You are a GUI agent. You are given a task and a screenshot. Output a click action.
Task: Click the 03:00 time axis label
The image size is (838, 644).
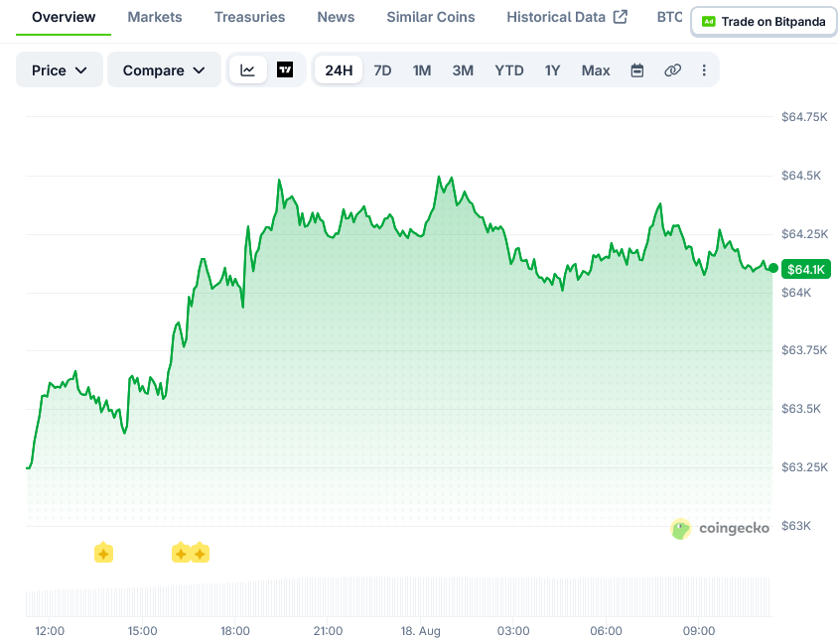coord(513,631)
